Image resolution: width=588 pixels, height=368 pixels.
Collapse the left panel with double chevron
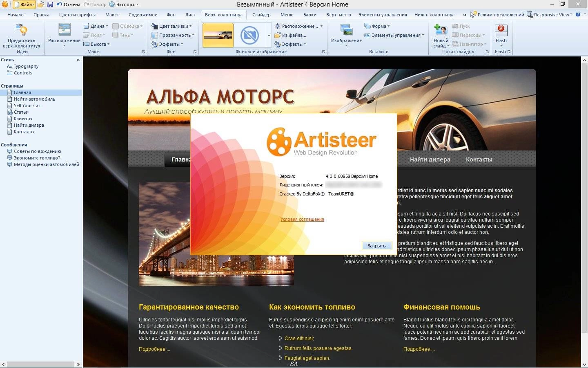[78, 60]
